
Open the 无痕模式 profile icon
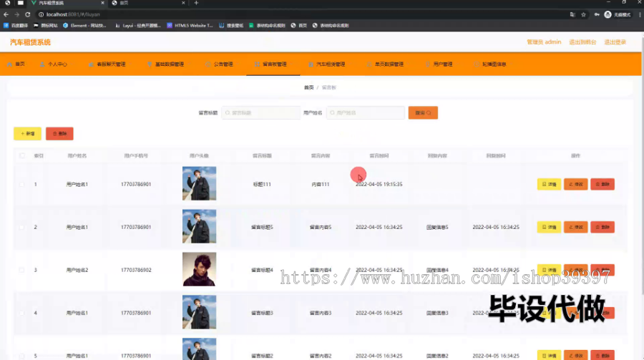[608, 14]
